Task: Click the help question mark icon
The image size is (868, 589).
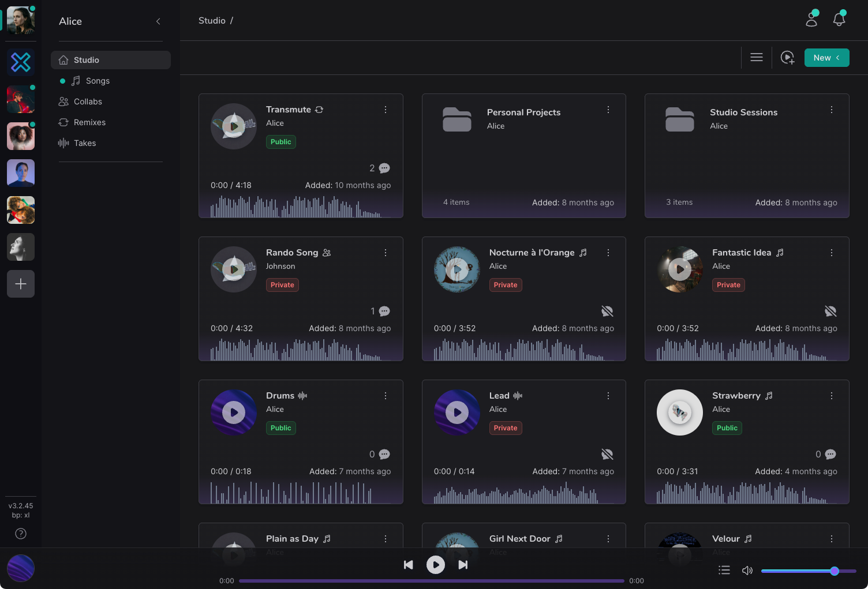Action: click(21, 534)
